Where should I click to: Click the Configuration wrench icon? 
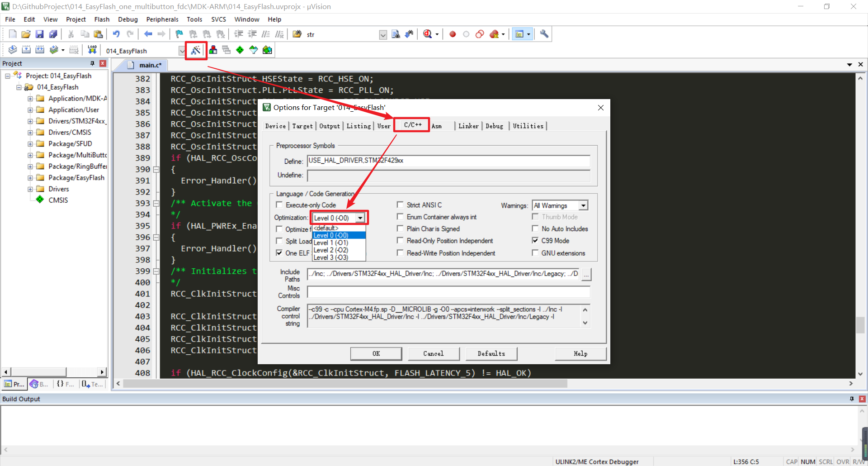click(x=544, y=34)
